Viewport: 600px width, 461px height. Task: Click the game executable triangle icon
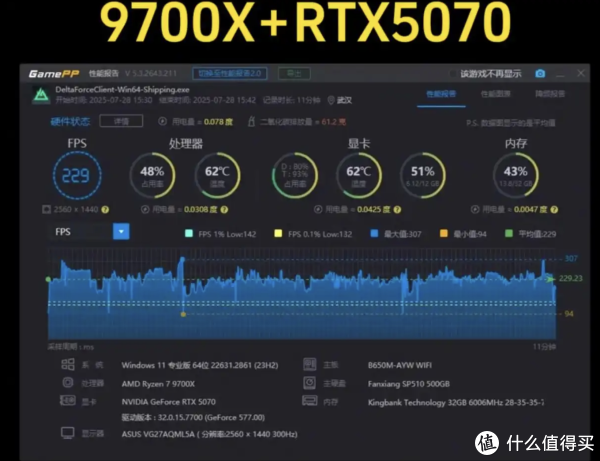click(41, 96)
